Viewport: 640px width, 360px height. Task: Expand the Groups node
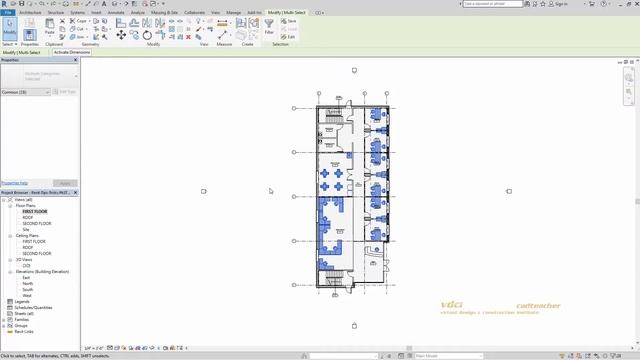pos(4,326)
